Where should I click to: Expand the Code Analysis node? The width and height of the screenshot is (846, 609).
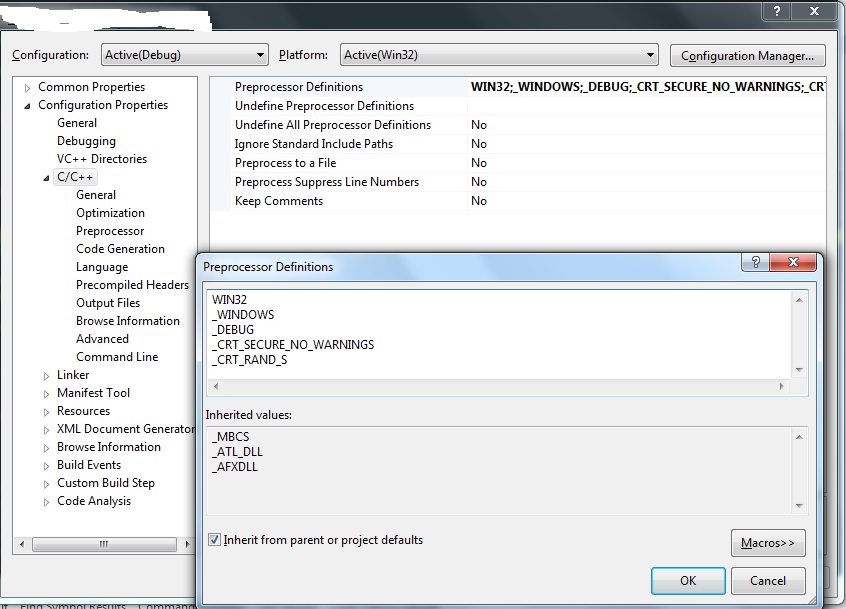coord(46,502)
